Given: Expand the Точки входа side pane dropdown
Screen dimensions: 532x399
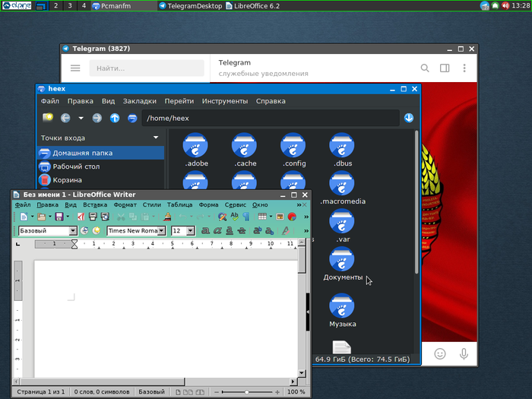Looking at the screenshot, I should point(156,138).
